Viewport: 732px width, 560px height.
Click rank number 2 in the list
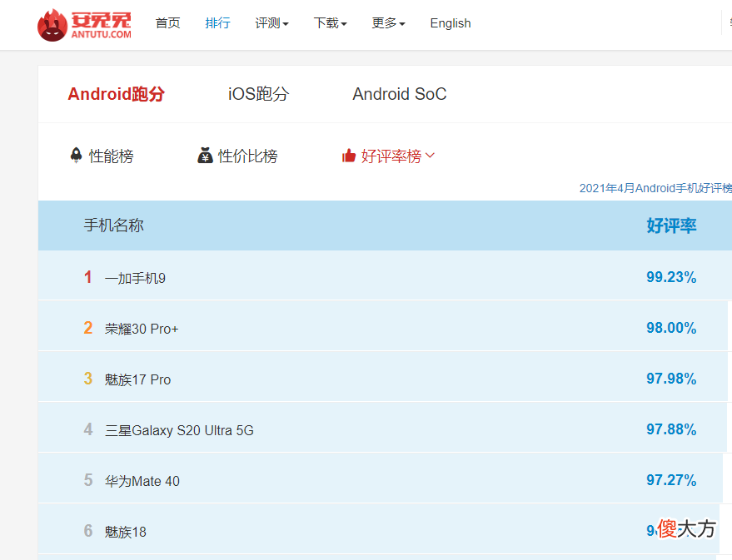pos(87,328)
